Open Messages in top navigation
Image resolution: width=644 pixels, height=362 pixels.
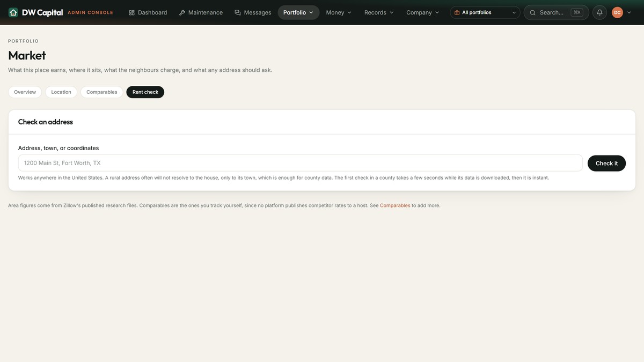click(253, 12)
